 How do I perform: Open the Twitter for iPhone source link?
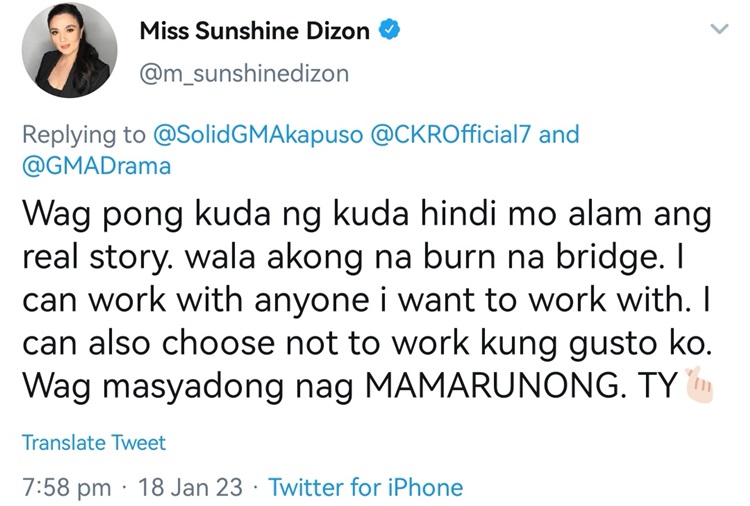click(366, 487)
